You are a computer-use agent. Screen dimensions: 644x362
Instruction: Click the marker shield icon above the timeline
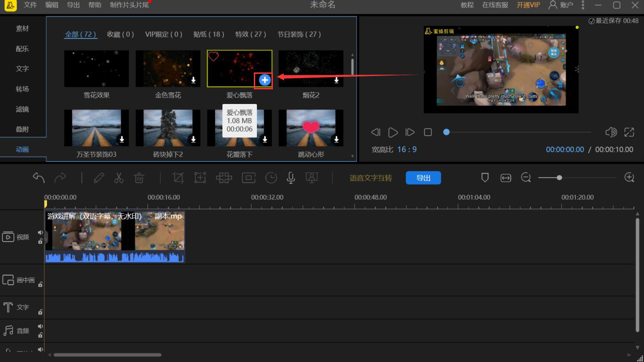[485, 178]
